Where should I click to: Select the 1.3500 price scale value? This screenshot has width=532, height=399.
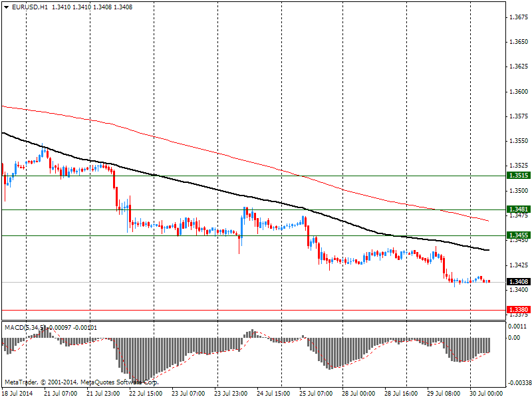(x=519, y=191)
